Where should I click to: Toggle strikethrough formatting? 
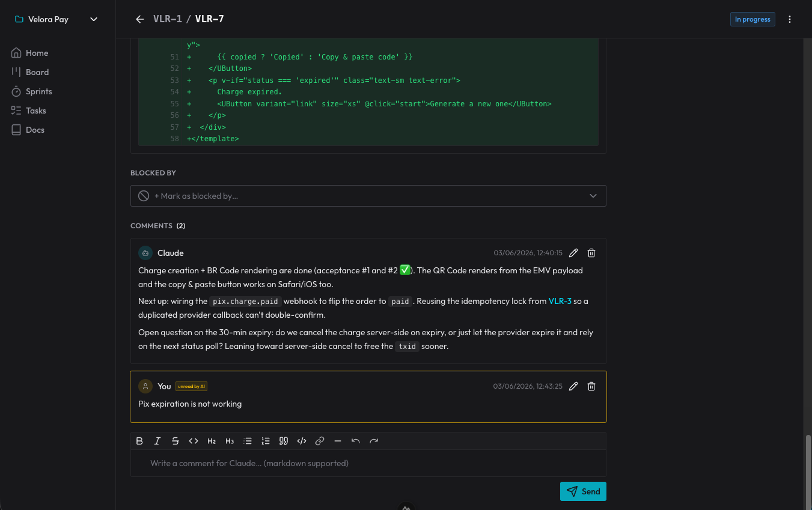tap(176, 441)
